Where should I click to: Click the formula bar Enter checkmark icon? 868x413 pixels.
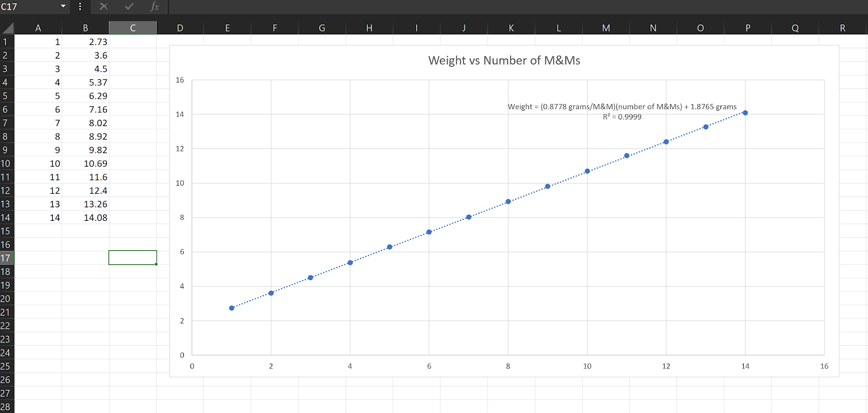pyautogui.click(x=129, y=7)
